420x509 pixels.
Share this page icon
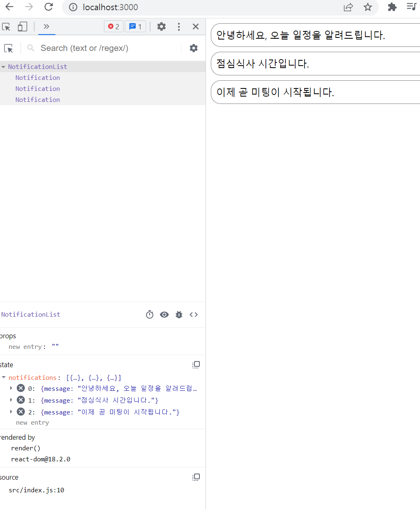click(348, 7)
